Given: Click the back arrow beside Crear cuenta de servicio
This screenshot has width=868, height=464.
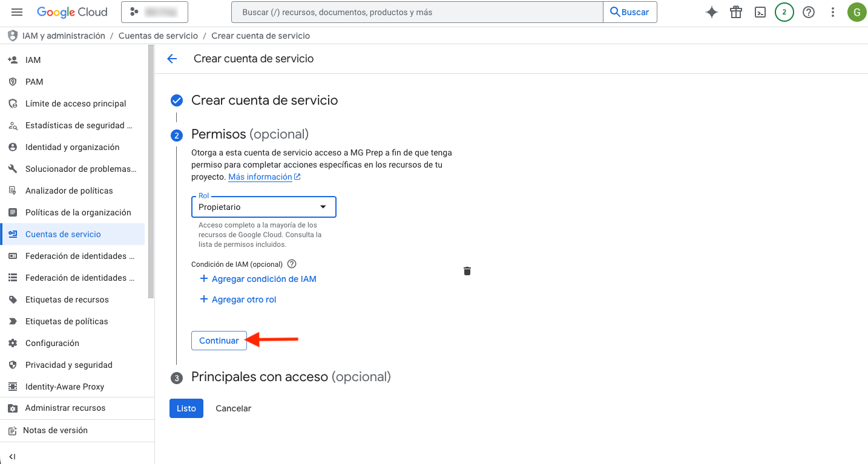Looking at the screenshot, I should pyautogui.click(x=173, y=59).
